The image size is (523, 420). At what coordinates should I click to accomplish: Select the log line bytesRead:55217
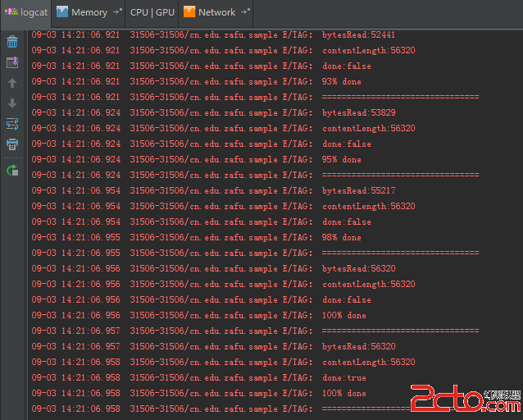pos(213,190)
